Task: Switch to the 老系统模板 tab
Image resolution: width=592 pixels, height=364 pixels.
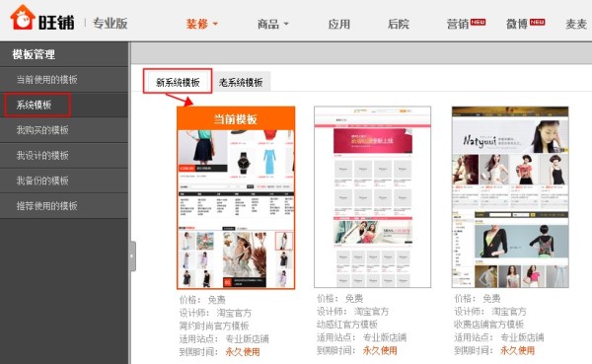Action: [x=241, y=82]
